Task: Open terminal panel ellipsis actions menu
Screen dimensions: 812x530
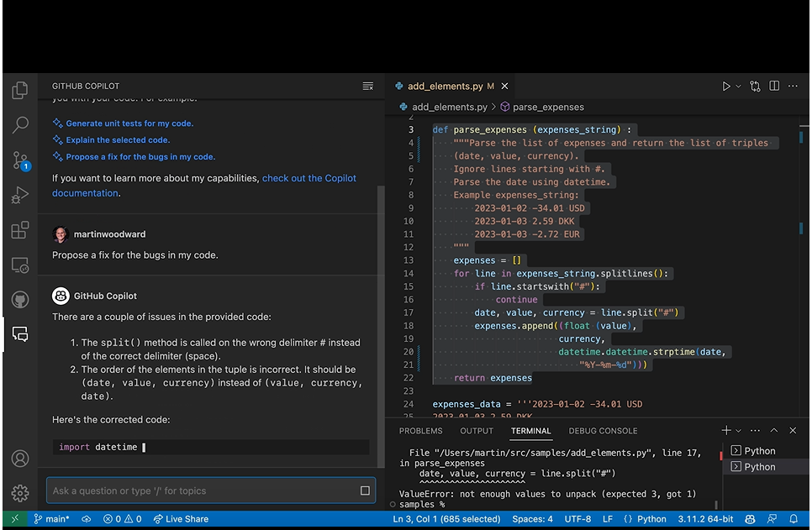Action: tap(755, 430)
